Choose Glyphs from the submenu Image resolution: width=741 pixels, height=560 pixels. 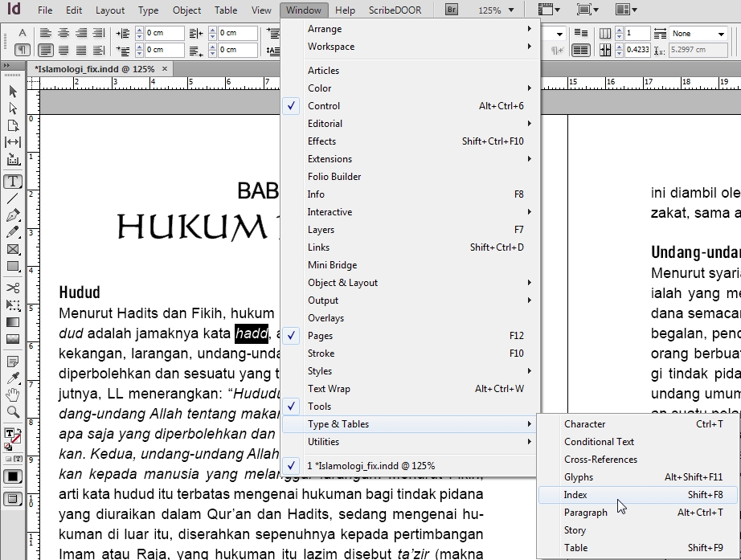pos(637,477)
